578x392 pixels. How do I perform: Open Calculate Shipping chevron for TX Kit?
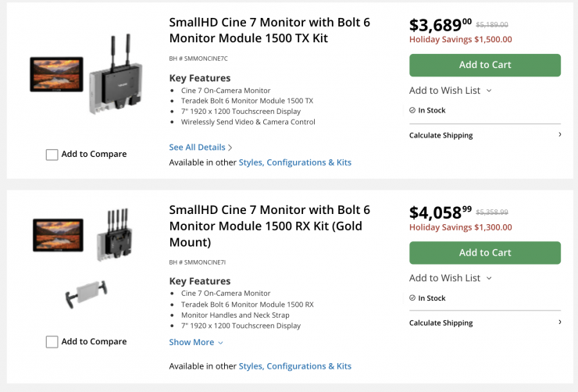coord(559,135)
